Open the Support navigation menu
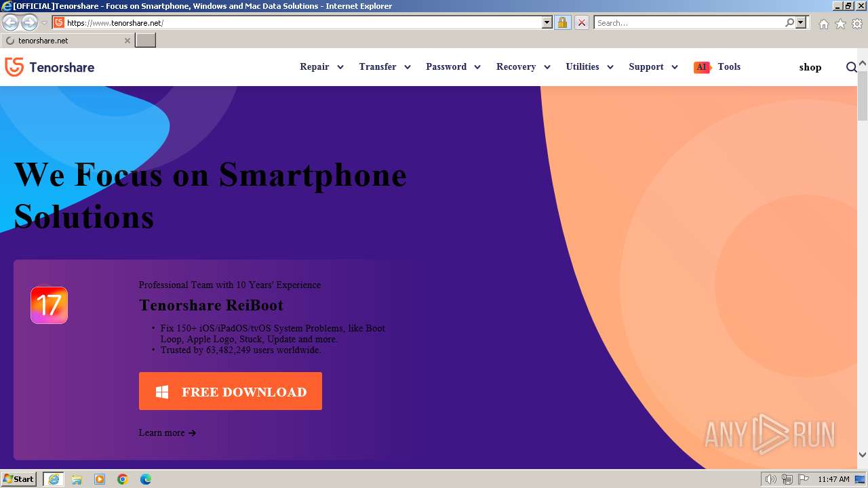Screen dimensions: 868x488 (x=646, y=66)
